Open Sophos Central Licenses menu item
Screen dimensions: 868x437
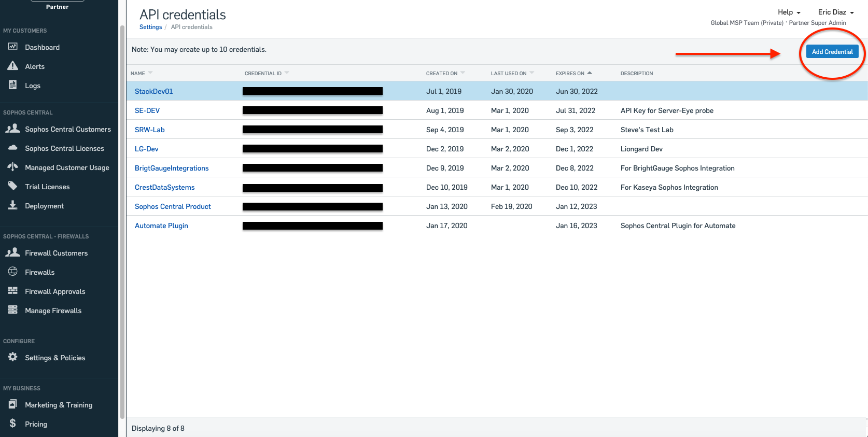64,148
